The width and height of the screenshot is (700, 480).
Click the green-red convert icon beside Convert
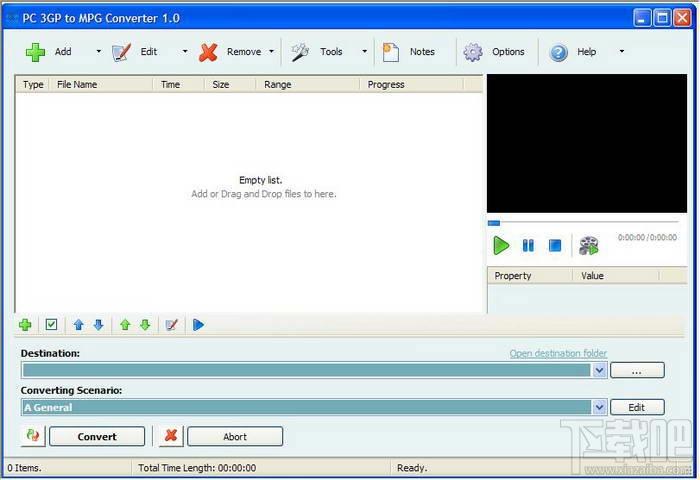click(x=33, y=435)
